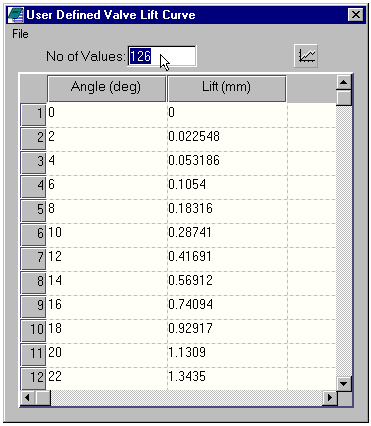Viewport: 371px width, 426px height.
Task: Select row header 2
Action: 33,138
